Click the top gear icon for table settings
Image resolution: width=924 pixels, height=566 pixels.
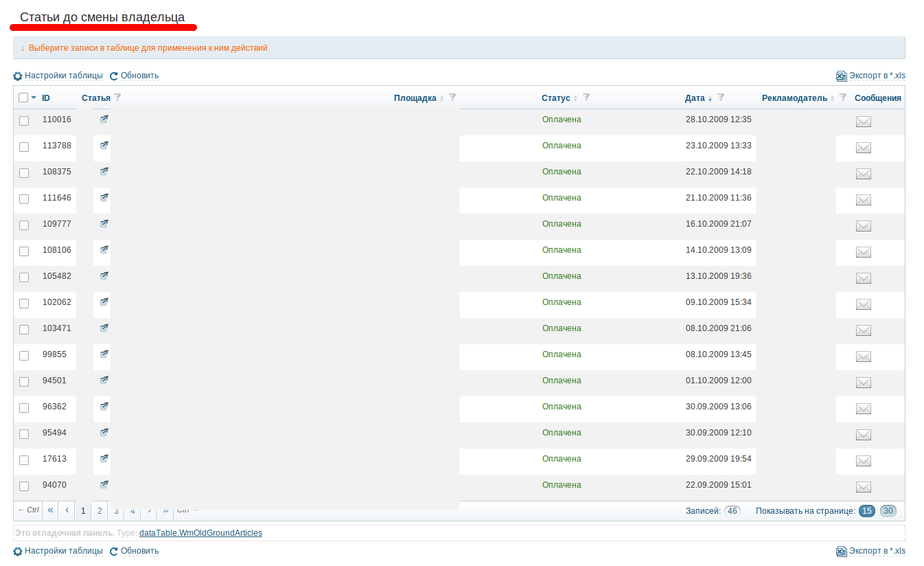tap(18, 76)
